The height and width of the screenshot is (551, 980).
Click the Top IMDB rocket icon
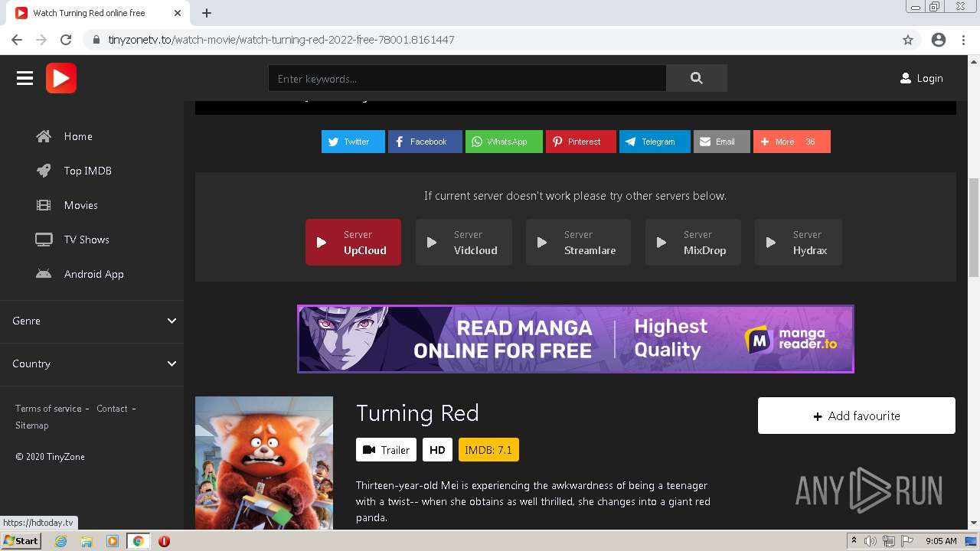point(44,171)
